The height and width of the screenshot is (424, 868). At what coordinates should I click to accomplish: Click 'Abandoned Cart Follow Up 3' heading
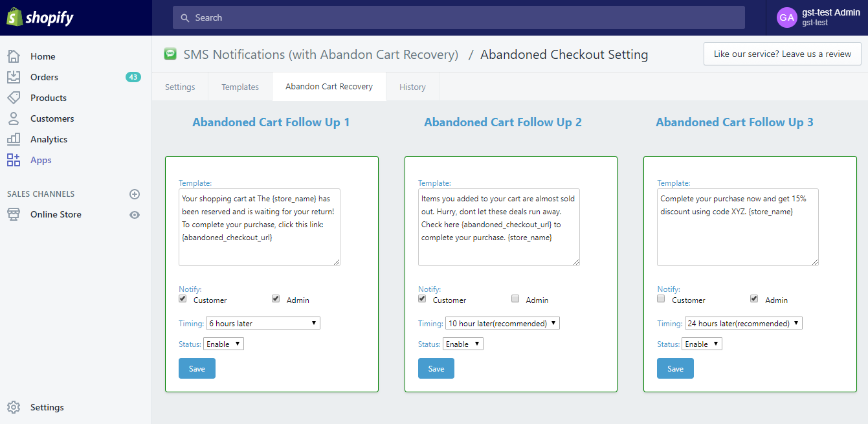pyautogui.click(x=735, y=122)
